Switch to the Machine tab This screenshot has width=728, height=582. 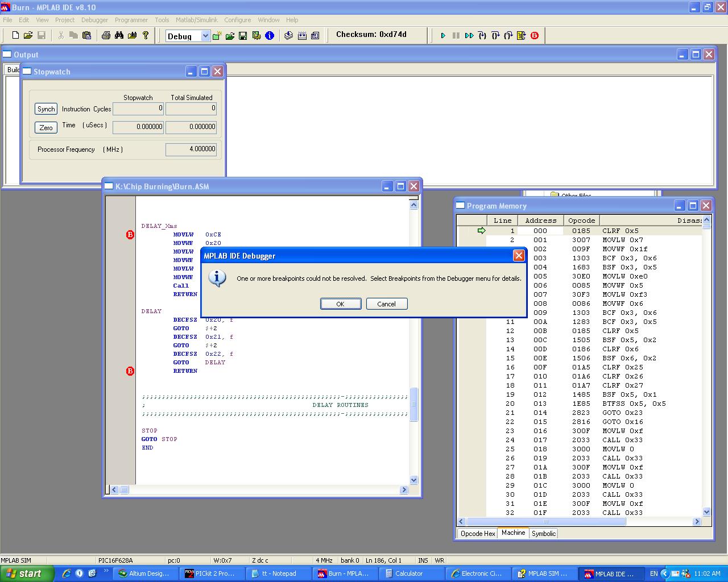513,533
